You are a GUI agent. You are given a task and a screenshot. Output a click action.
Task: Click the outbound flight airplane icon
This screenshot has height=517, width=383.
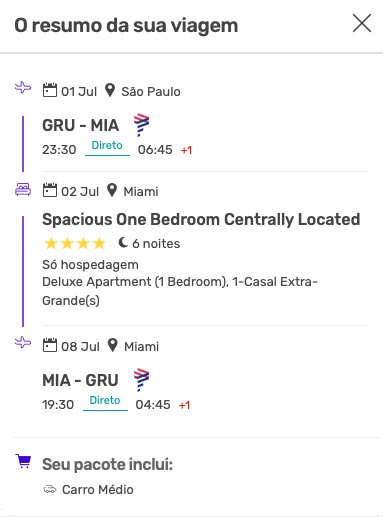point(23,88)
